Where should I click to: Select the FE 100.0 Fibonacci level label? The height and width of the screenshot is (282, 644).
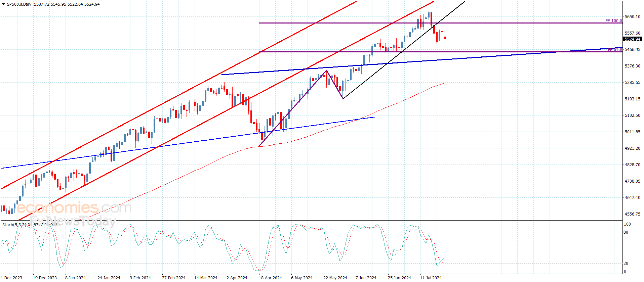pyautogui.click(x=613, y=21)
